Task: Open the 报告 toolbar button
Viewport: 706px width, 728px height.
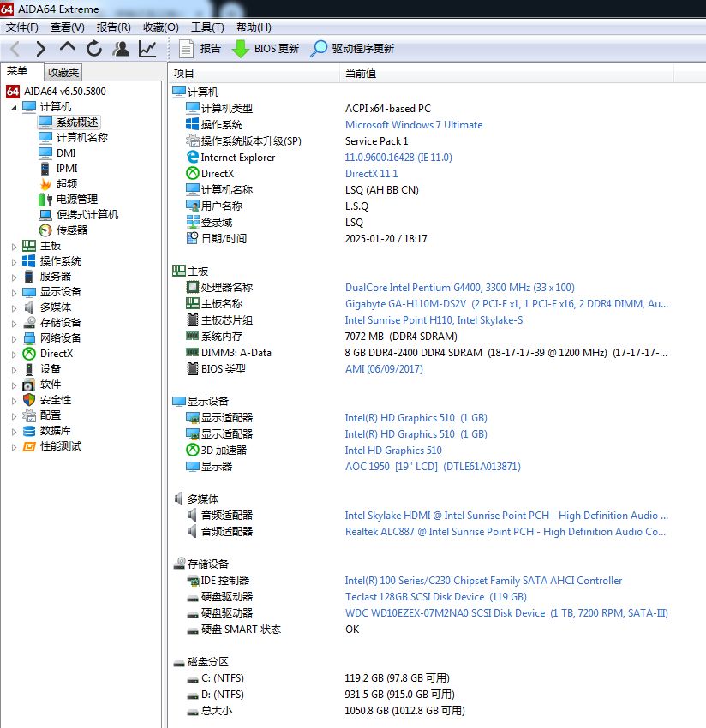Action: 200,48
